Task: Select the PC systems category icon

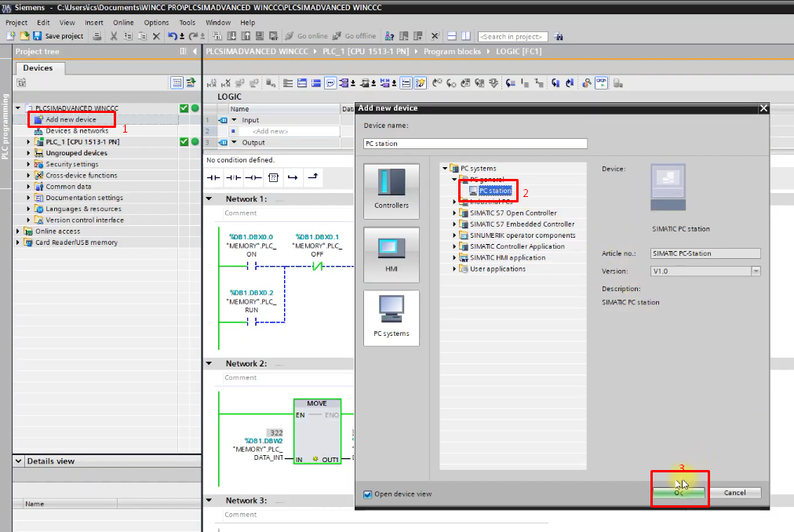Action: 392,316
